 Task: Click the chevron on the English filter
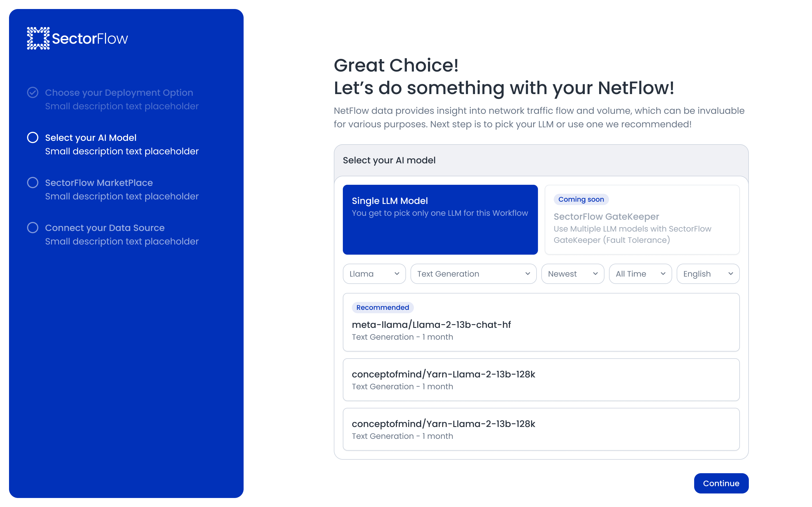[731, 273]
